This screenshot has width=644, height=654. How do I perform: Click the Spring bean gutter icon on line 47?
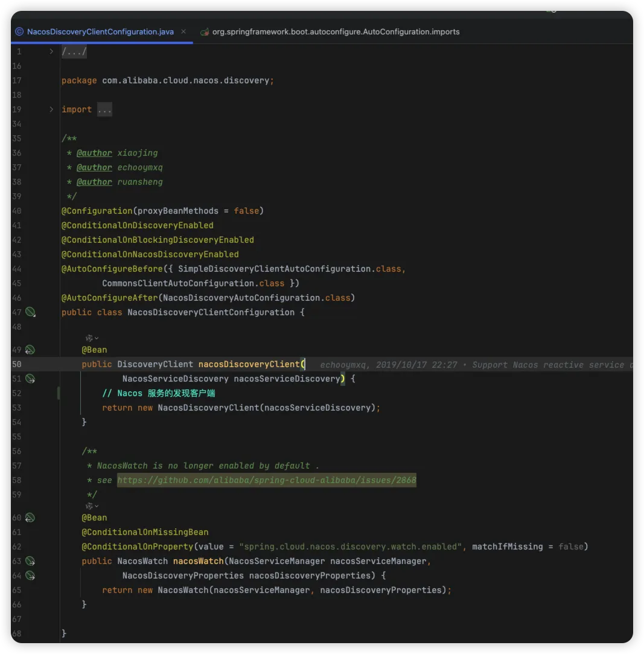[x=30, y=312]
